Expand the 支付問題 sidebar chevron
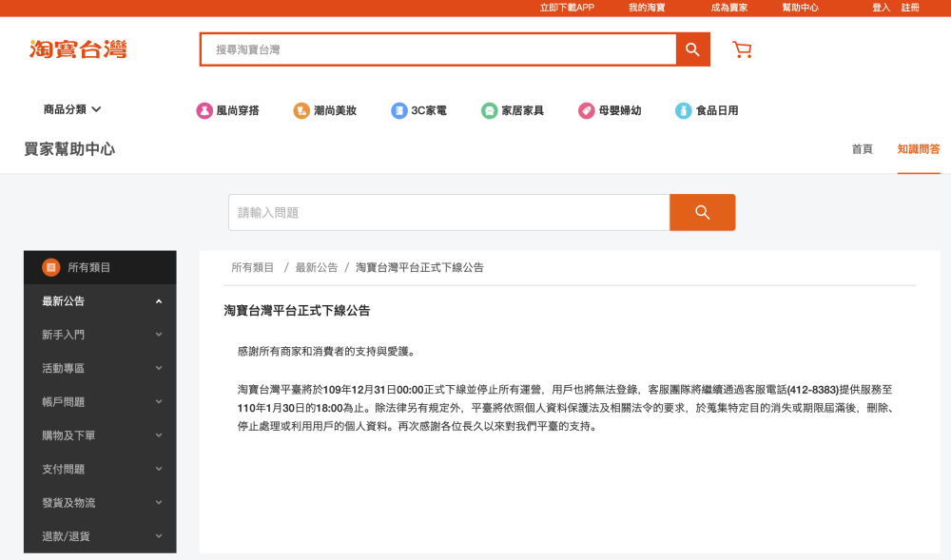Image resolution: width=951 pixels, height=560 pixels. [159, 469]
